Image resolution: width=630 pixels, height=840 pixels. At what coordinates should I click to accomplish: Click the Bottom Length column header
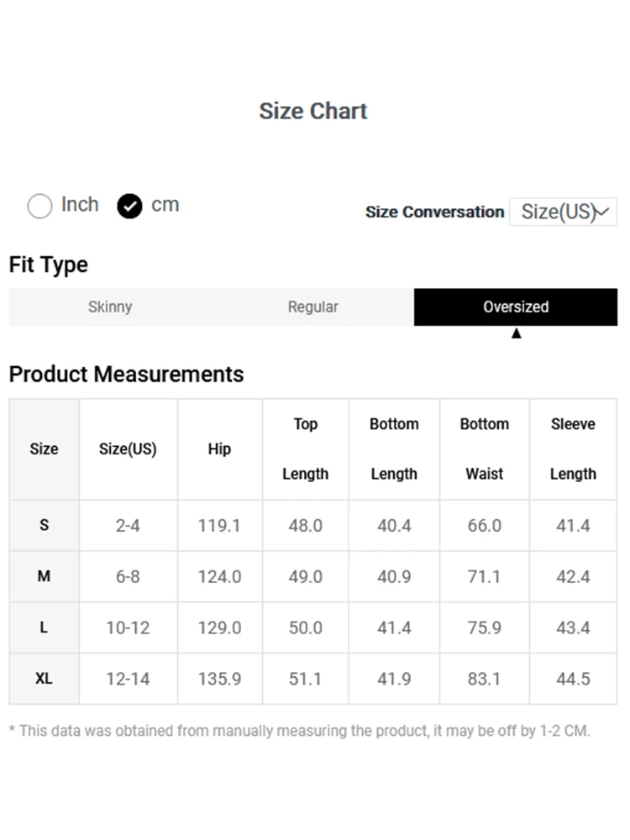[x=394, y=449]
